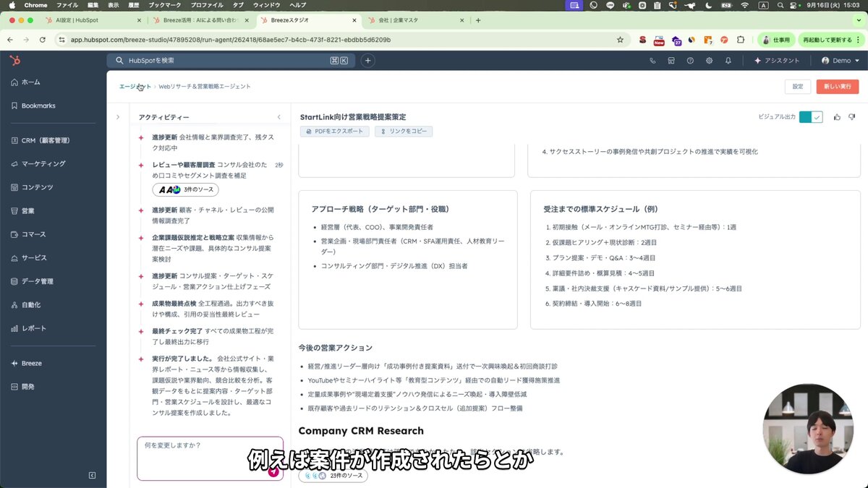The height and width of the screenshot is (488, 868).
Task: Click the notifications bell icon
Action: [728, 61]
